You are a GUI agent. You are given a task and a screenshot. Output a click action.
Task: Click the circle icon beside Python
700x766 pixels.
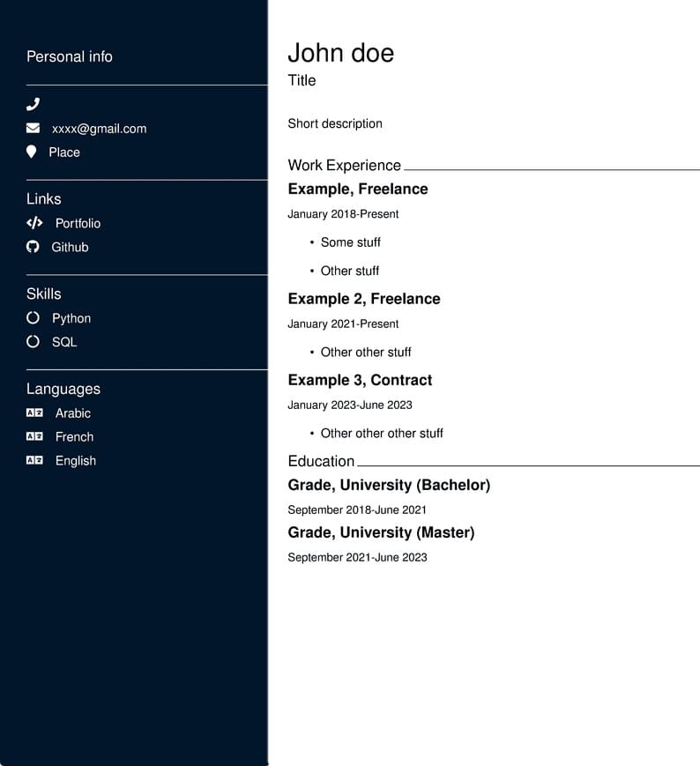pyautogui.click(x=34, y=318)
